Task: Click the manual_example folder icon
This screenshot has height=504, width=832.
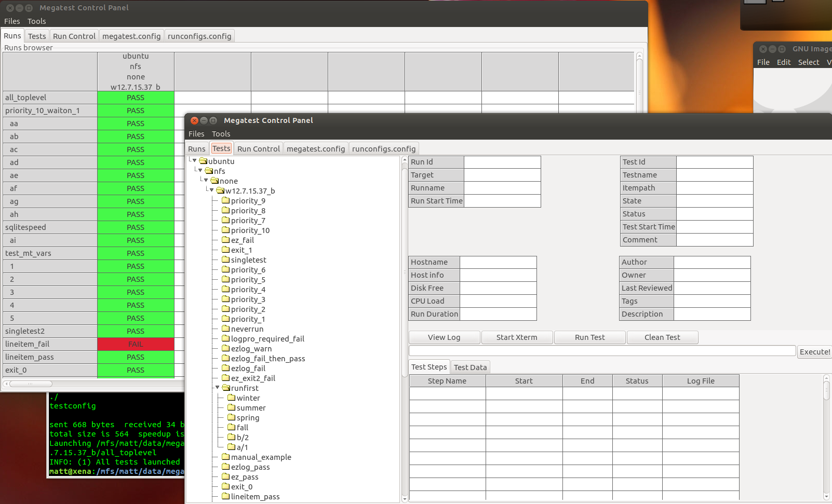Action: point(225,457)
